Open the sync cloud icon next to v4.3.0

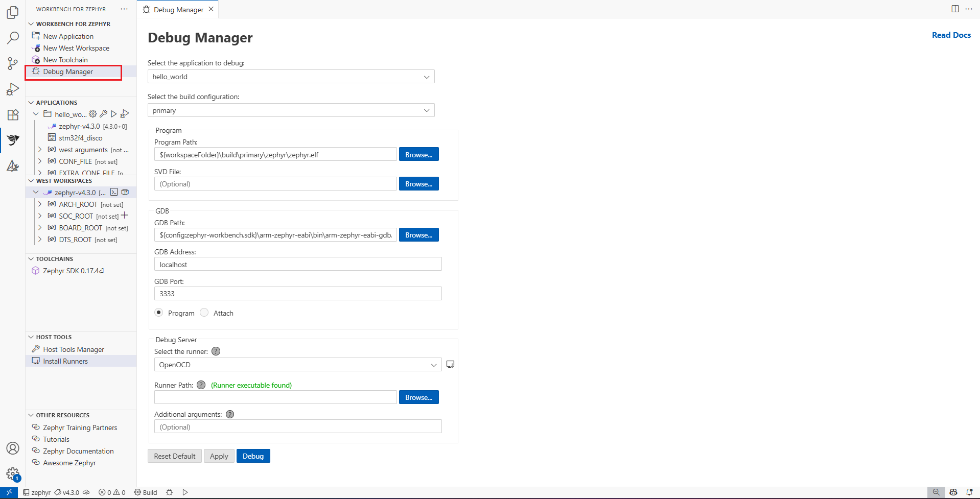click(x=86, y=492)
